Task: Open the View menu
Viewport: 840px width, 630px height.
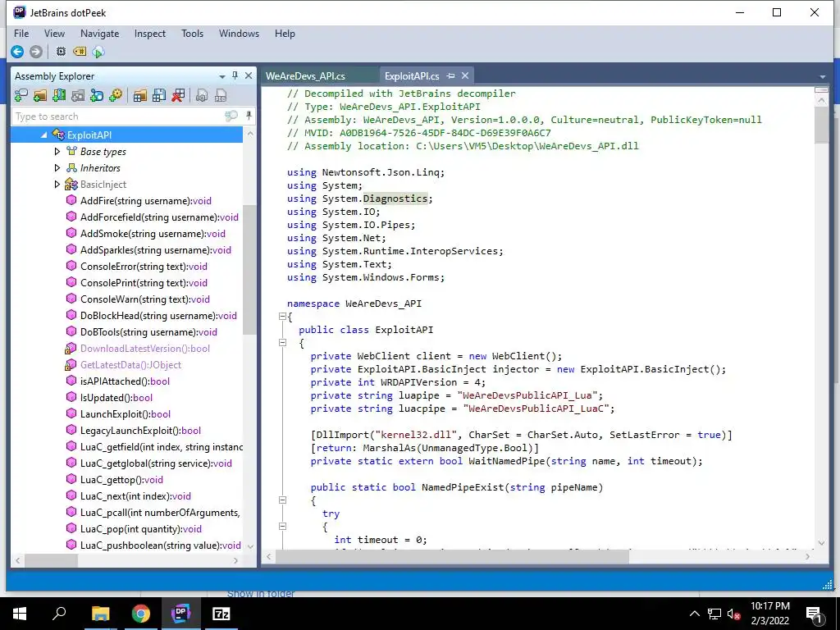Action: [x=54, y=33]
